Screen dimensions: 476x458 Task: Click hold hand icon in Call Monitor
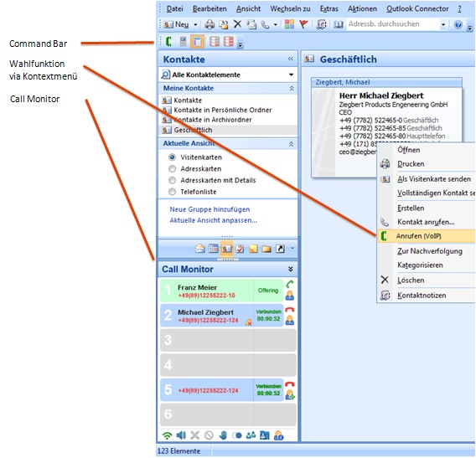click(x=223, y=435)
